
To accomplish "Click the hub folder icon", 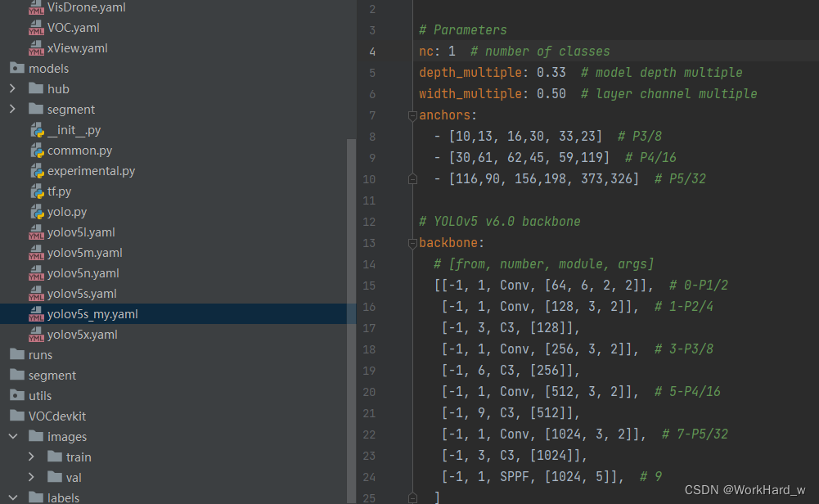I will (36, 89).
